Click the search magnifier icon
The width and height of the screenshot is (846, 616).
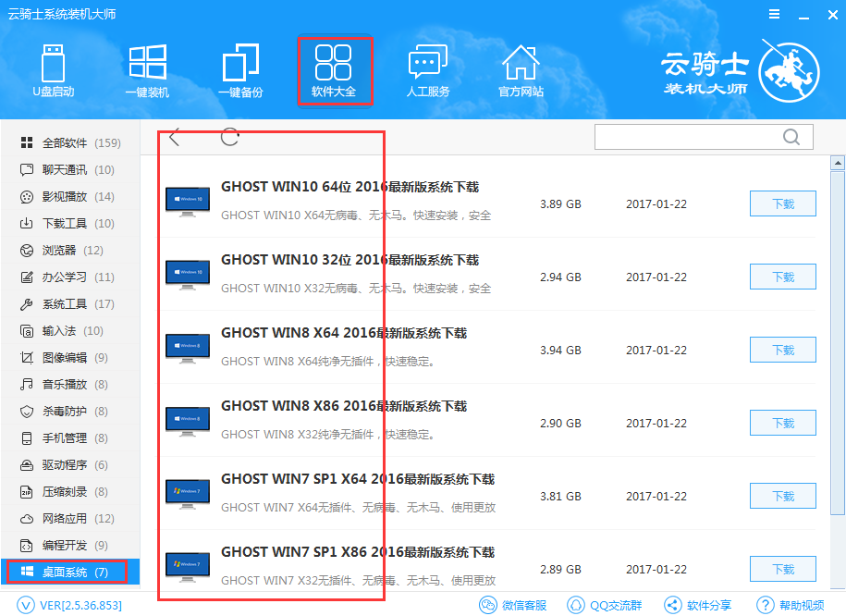791,137
